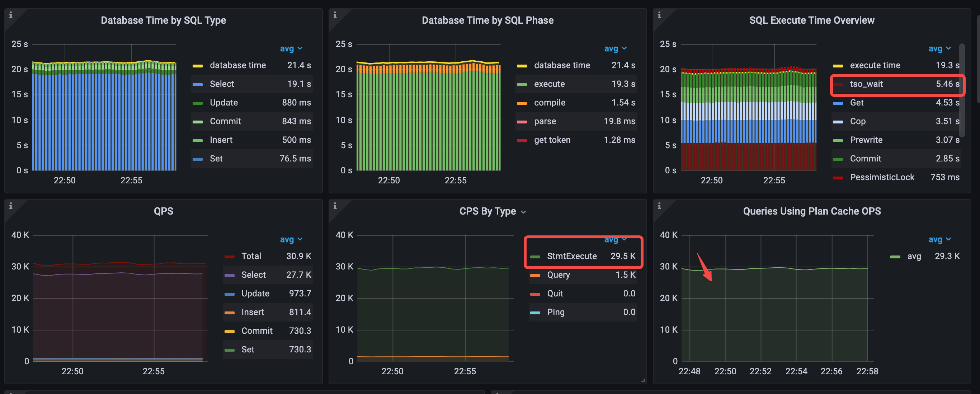Expand the CPS By Type title chevron

tap(524, 212)
